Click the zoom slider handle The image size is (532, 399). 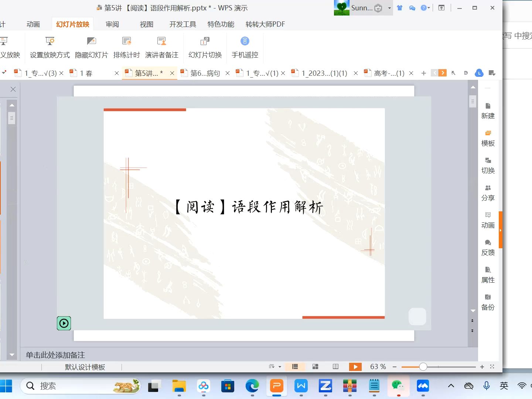pos(423,367)
